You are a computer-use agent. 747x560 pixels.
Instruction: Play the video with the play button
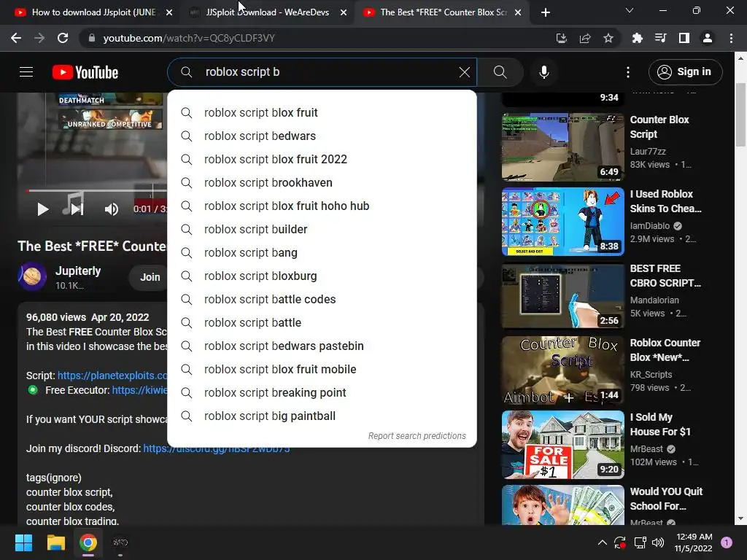click(43, 209)
